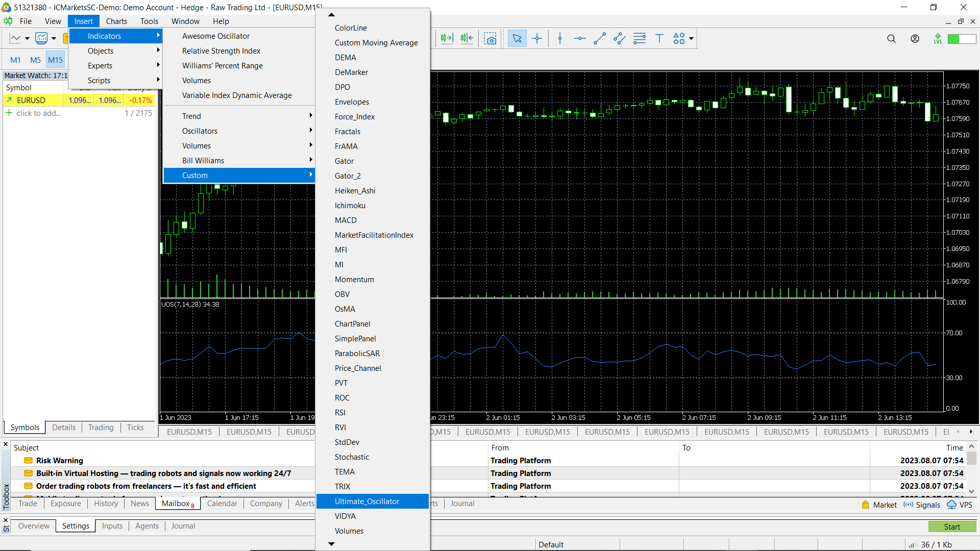The image size is (980, 551).
Task: Expand the chart type dropdown arrow
Action: click(27, 39)
